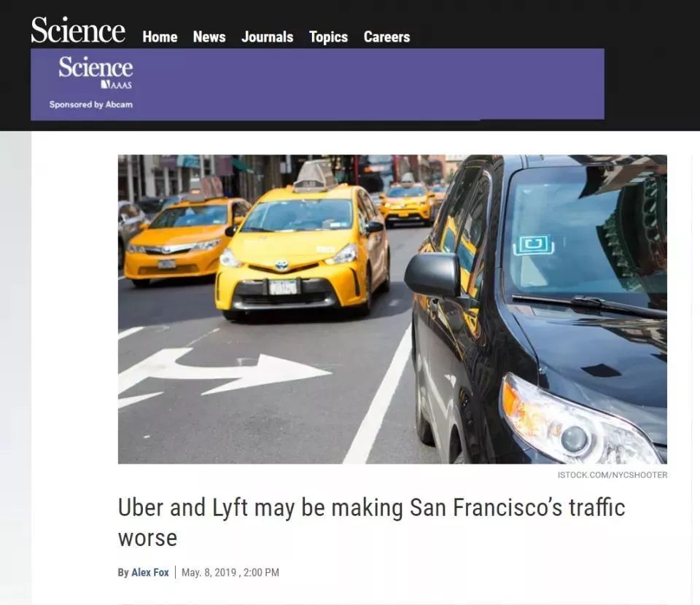Click the Science AAAS banner logo
The image size is (700, 605).
(x=96, y=72)
